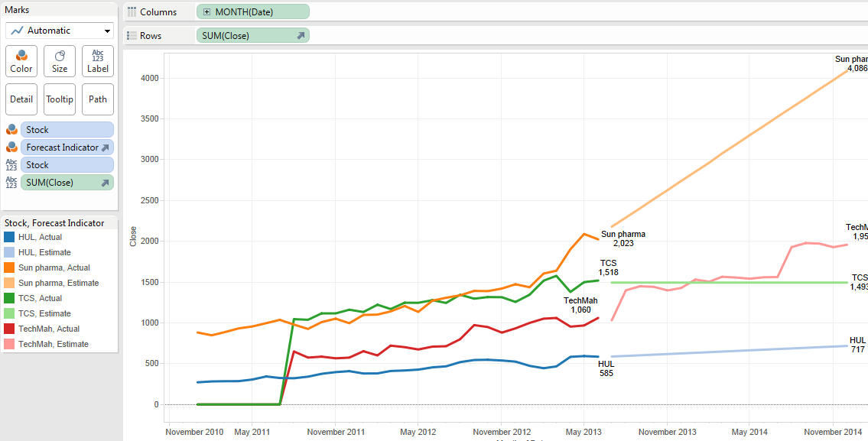Select the 'TechMah, Estimate' legend label
This screenshot has width=868, height=441.
[53, 344]
